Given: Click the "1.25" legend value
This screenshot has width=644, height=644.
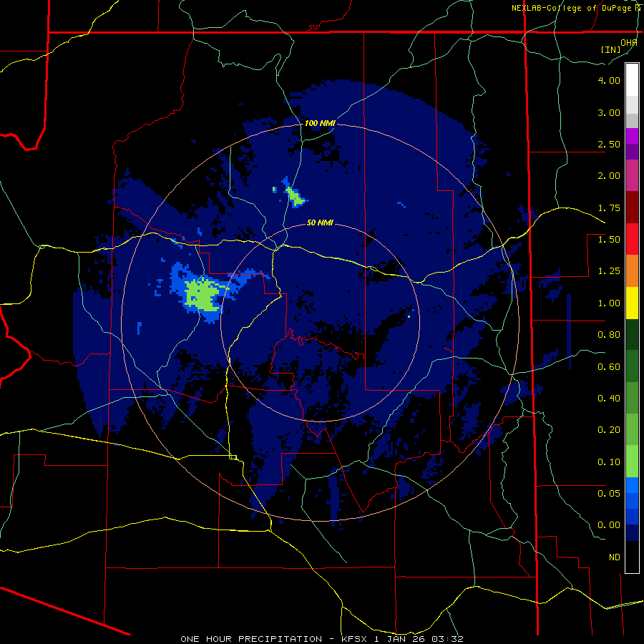Looking at the screenshot, I should (x=609, y=271).
